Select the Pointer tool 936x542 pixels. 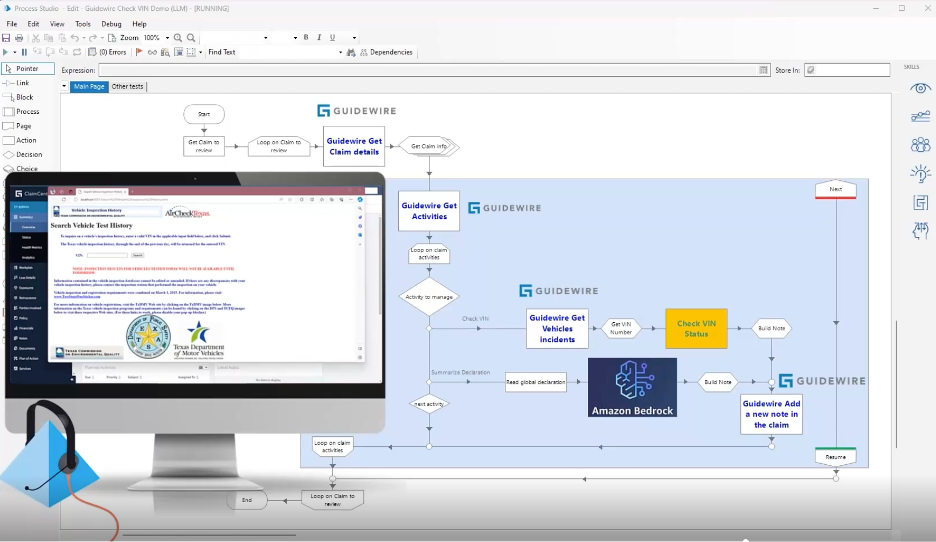[28, 69]
